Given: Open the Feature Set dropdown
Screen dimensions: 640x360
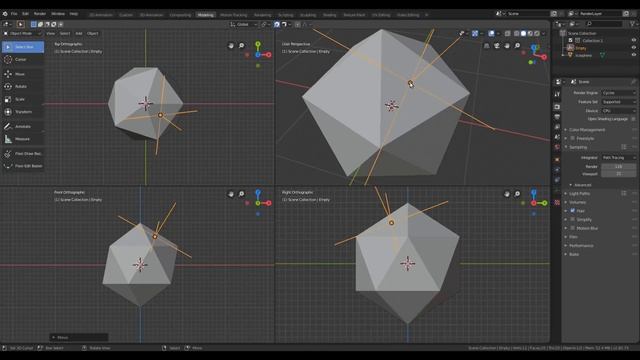Looking at the screenshot, I should pos(618,102).
